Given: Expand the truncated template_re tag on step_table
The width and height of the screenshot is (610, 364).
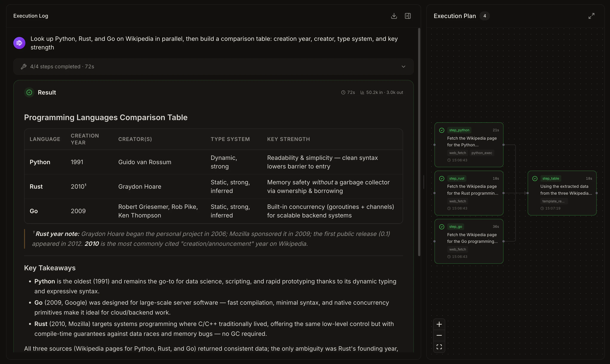Looking at the screenshot, I should coord(554,201).
